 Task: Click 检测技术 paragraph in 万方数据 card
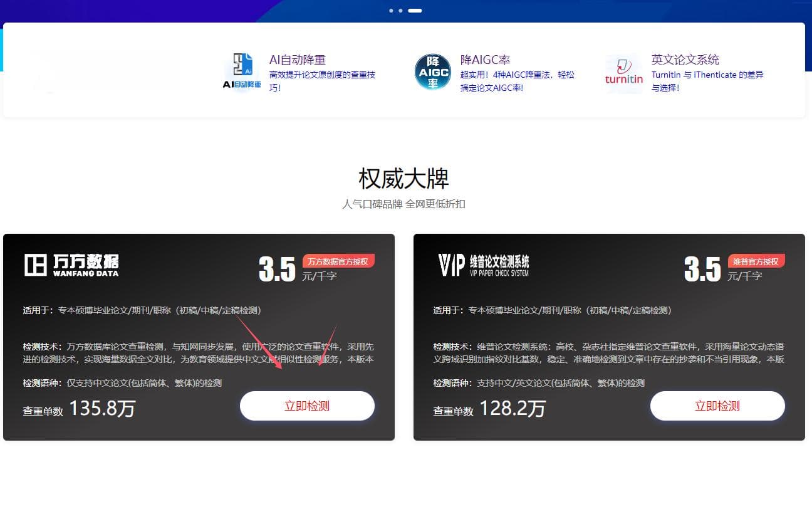point(199,353)
